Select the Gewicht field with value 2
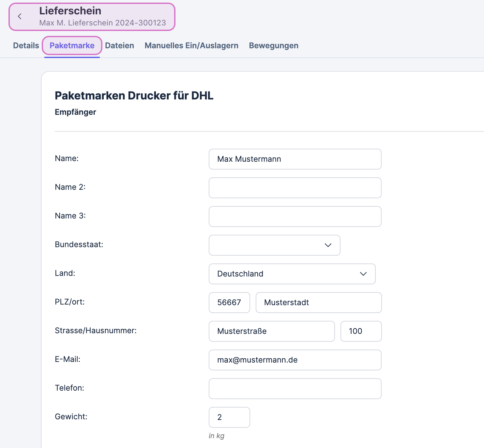 (x=229, y=417)
